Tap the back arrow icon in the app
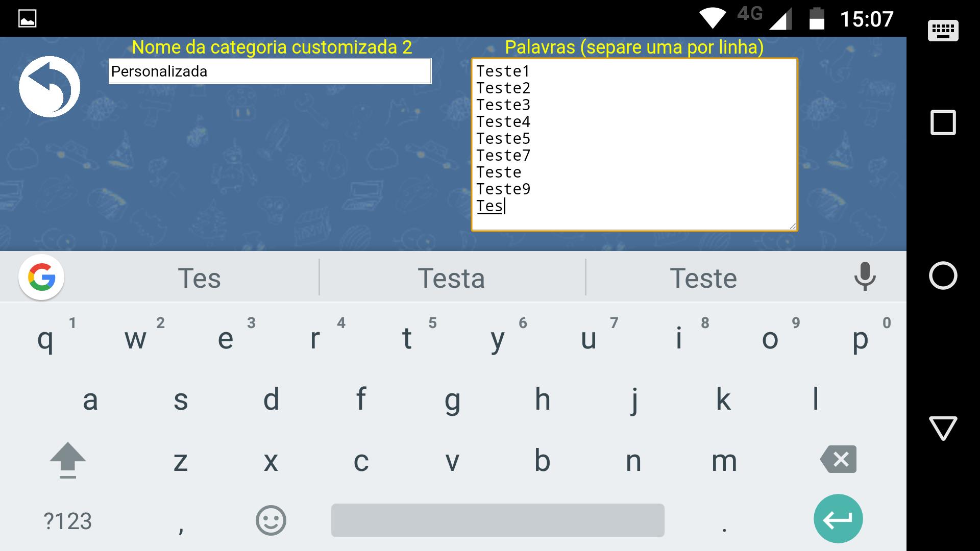This screenshot has width=980, height=551. tap(50, 86)
